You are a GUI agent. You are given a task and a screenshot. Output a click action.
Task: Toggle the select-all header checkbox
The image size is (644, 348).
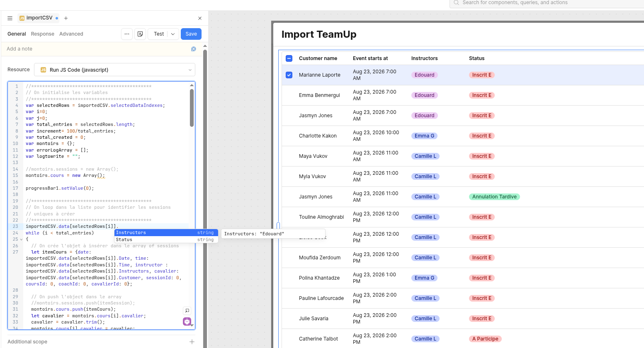289,58
